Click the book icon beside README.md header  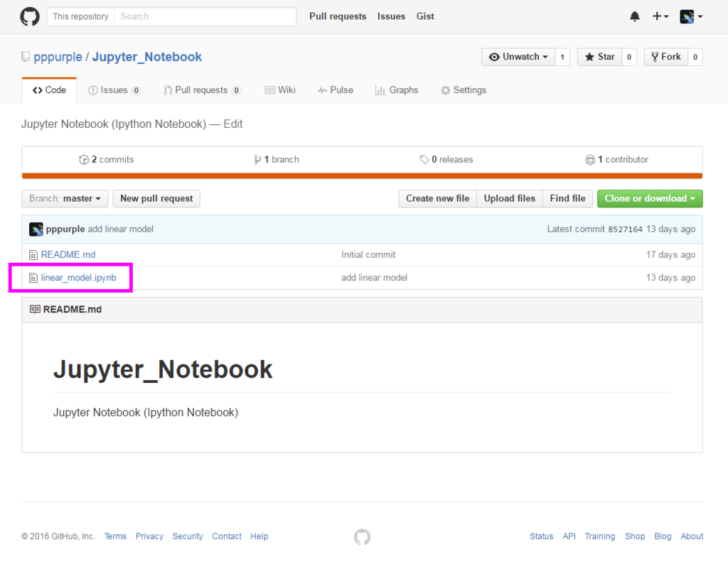pos(36,308)
